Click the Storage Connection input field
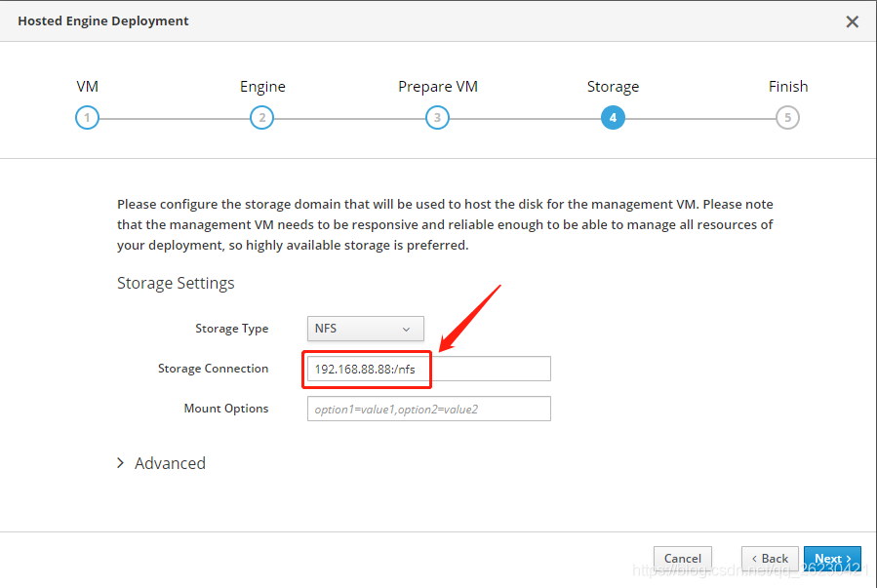The width and height of the screenshot is (877, 588). coord(428,369)
